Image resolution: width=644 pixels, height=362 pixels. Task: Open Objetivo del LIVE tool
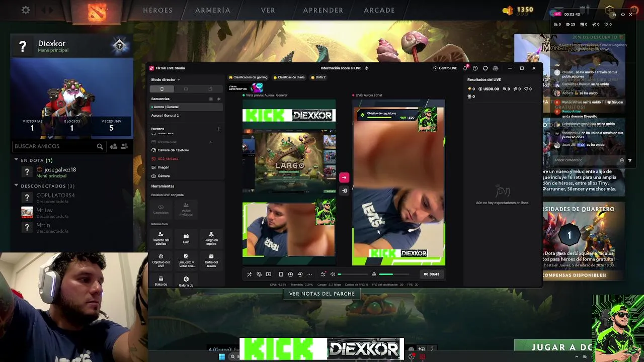pyautogui.click(x=161, y=260)
